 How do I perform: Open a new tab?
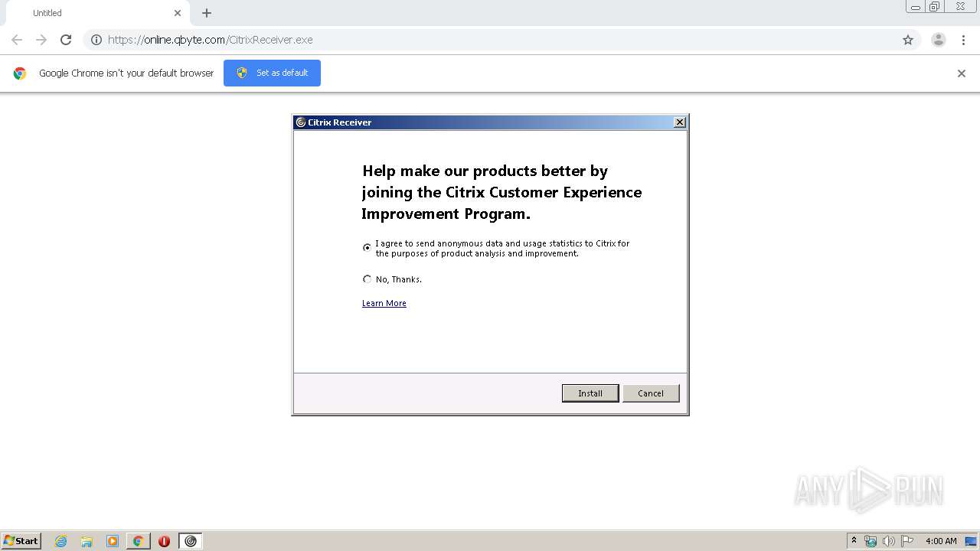click(x=207, y=13)
